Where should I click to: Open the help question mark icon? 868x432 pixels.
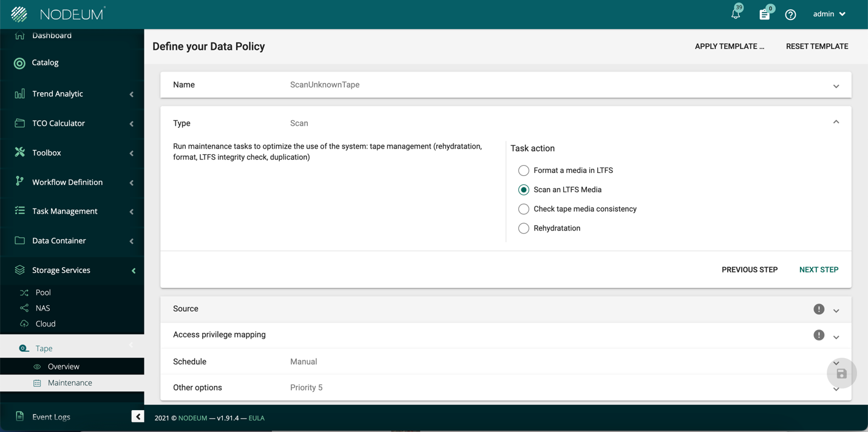[790, 15]
